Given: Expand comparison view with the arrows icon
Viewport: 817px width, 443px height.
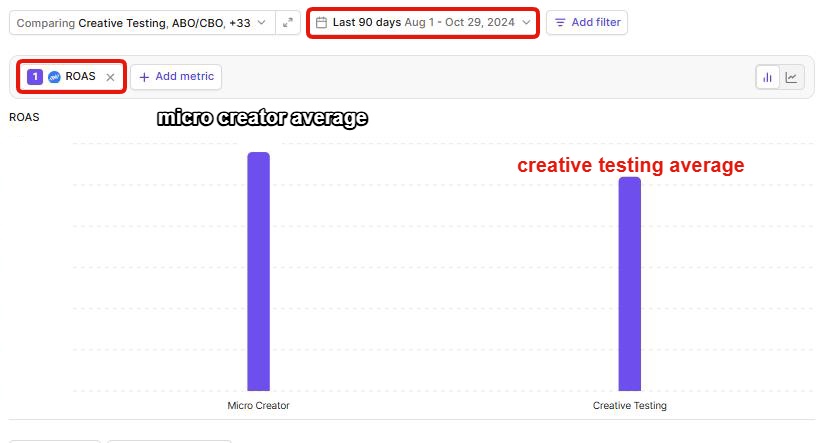Looking at the screenshot, I should 288,23.
